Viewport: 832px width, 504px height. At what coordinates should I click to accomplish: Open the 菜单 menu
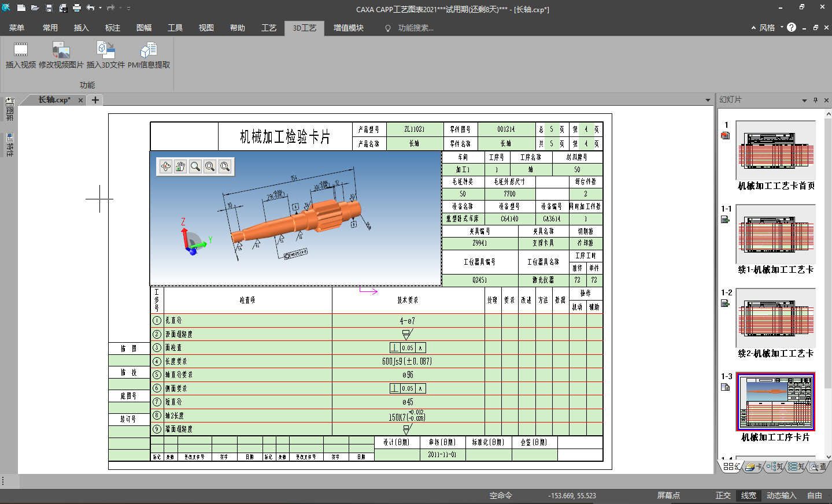coord(17,28)
